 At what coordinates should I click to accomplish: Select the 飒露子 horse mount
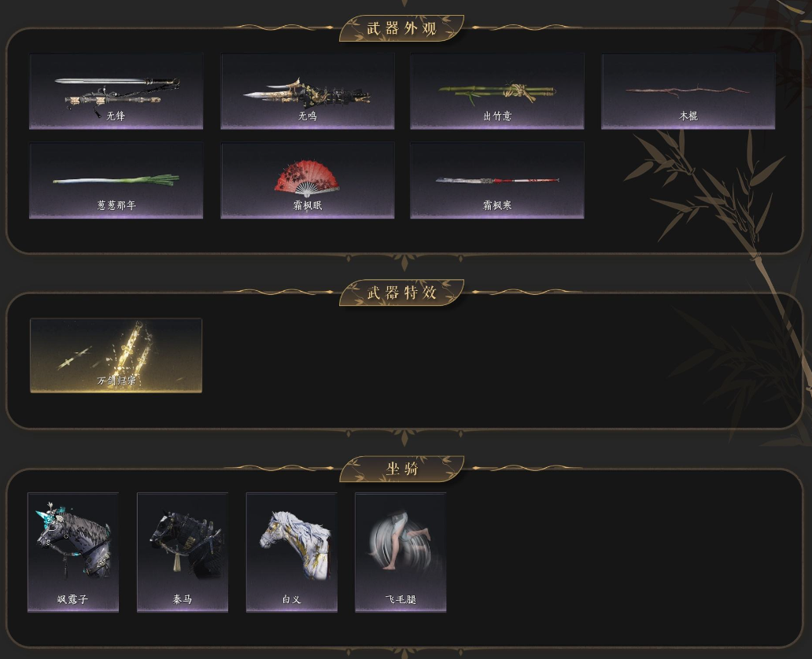[x=73, y=552]
